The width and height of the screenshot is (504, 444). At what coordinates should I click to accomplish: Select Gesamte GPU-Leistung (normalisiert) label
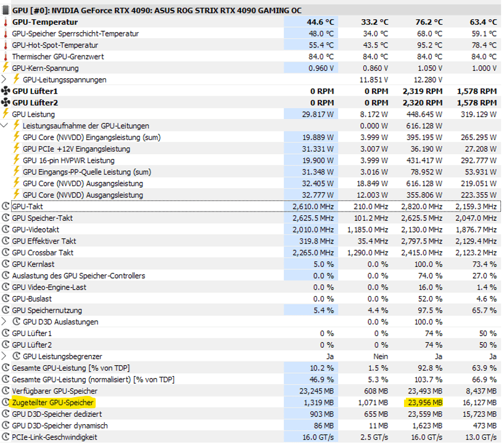coord(93,379)
